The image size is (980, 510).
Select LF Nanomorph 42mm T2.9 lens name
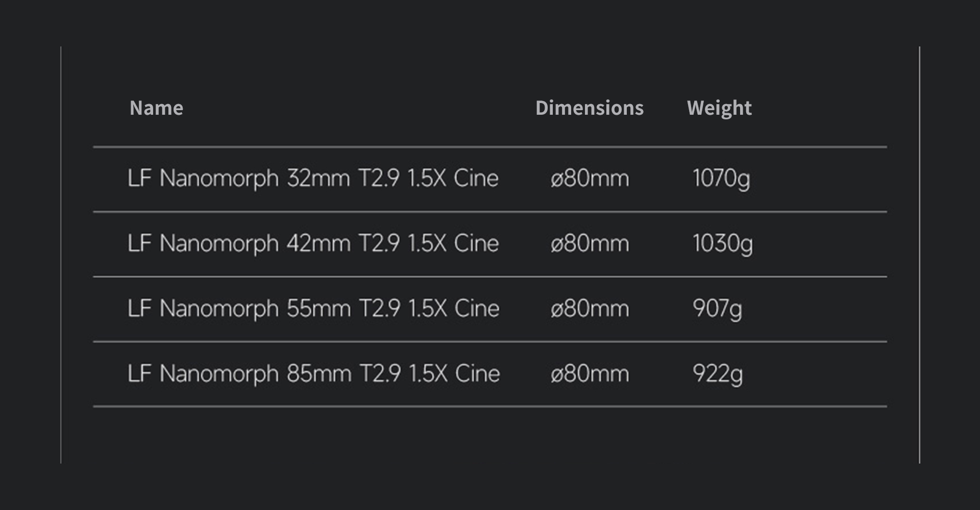[x=312, y=243]
